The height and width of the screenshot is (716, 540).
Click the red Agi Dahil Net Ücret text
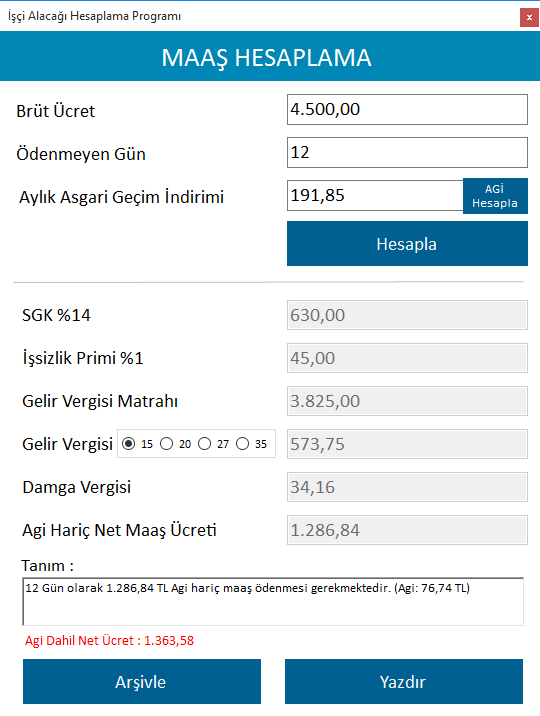(x=110, y=641)
